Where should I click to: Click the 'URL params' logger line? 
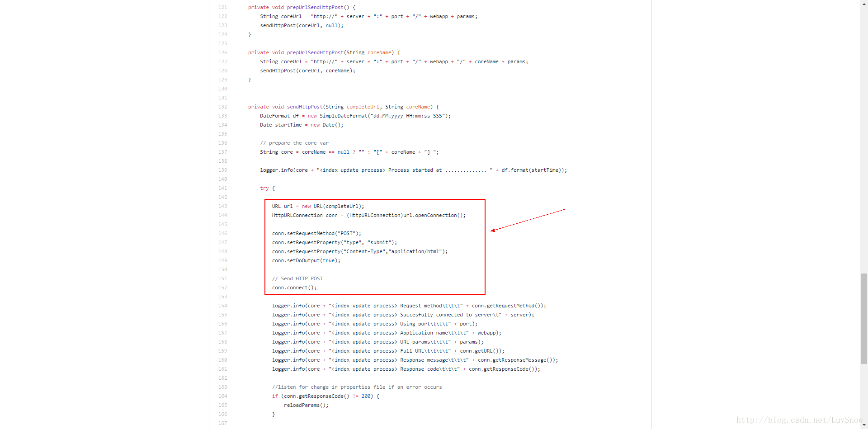coord(377,342)
